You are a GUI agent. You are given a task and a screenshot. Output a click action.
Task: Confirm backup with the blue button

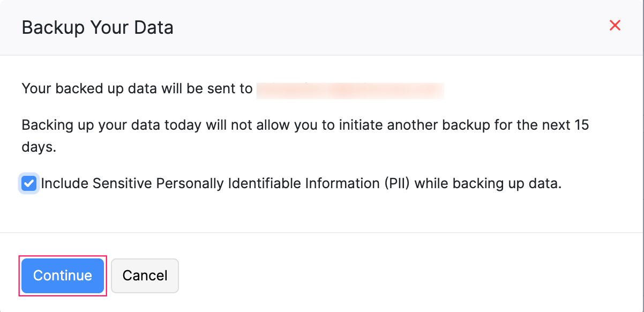(x=62, y=276)
